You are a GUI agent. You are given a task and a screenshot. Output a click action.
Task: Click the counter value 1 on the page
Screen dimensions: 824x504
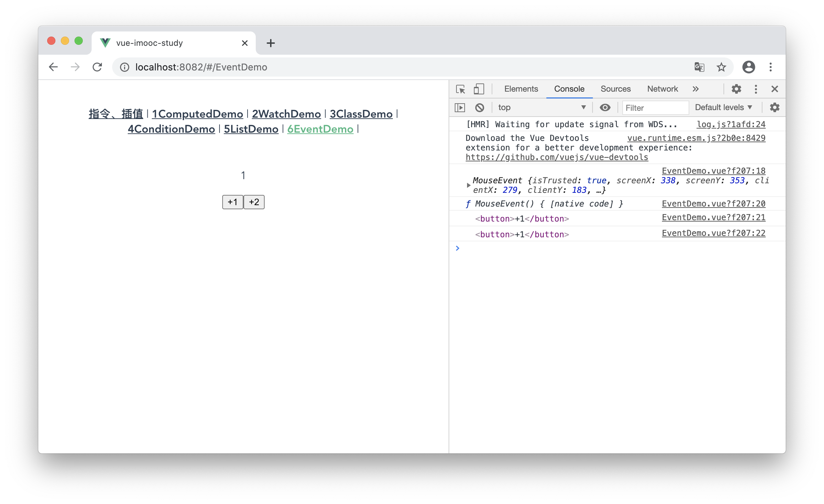click(x=243, y=175)
